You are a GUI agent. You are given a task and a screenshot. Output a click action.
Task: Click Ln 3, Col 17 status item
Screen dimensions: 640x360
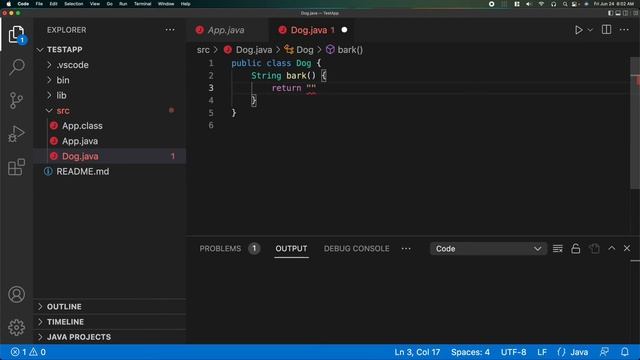pyautogui.click(x=417, y=352)
